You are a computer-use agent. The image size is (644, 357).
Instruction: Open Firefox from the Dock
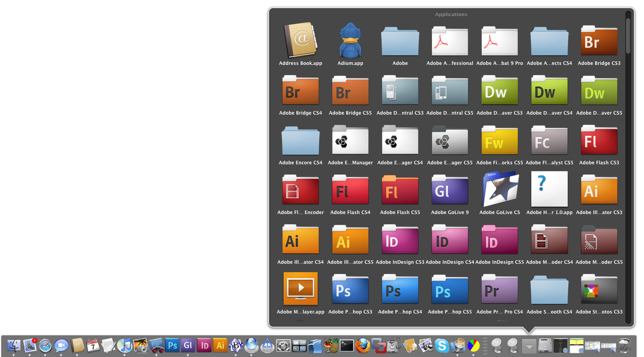[362, 345]
